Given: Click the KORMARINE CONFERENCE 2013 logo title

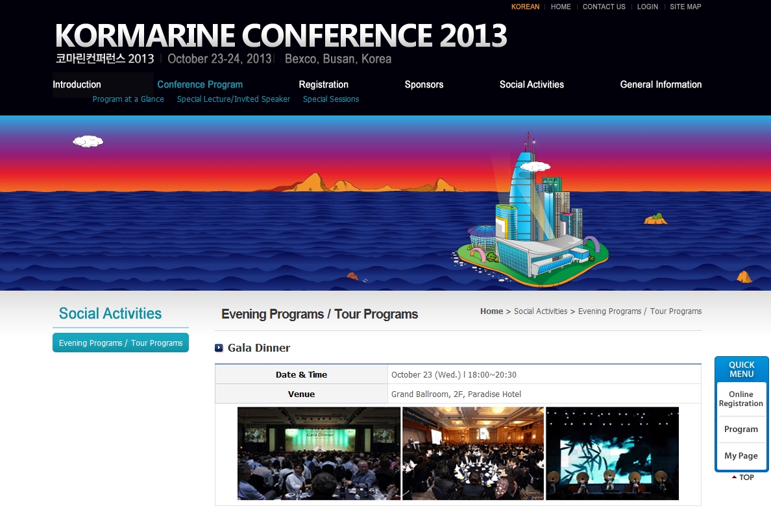Looking at the screenshot, I should click(281, 36).
